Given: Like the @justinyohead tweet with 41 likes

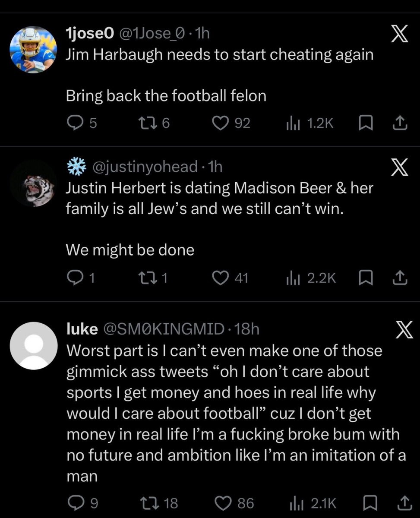Looking at the screenshot, I should [x=221, y=278].
